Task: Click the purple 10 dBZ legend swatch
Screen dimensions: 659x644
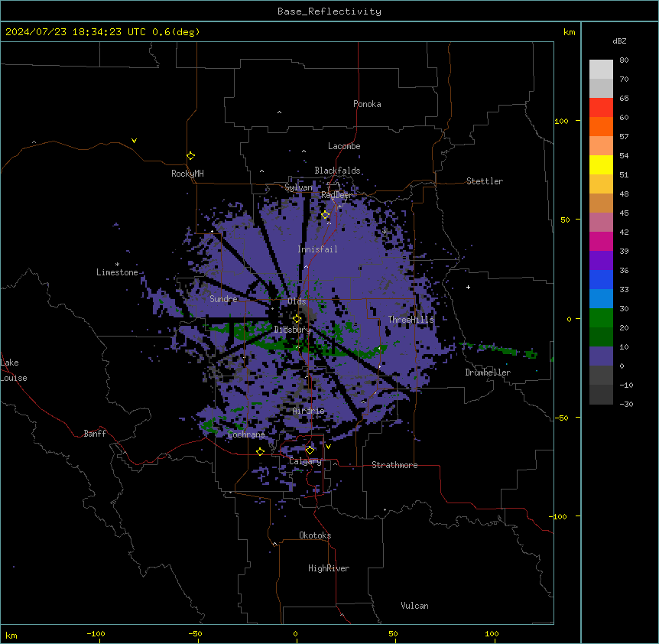Action: coord(601,356)
